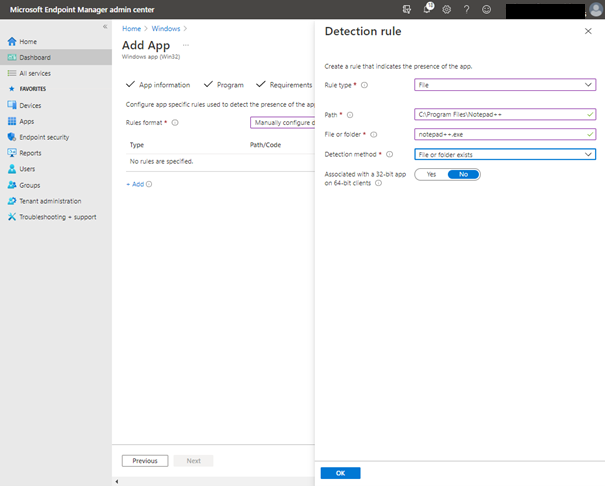
Task: Click the Path input field
Action: click(x=505, y=115)
